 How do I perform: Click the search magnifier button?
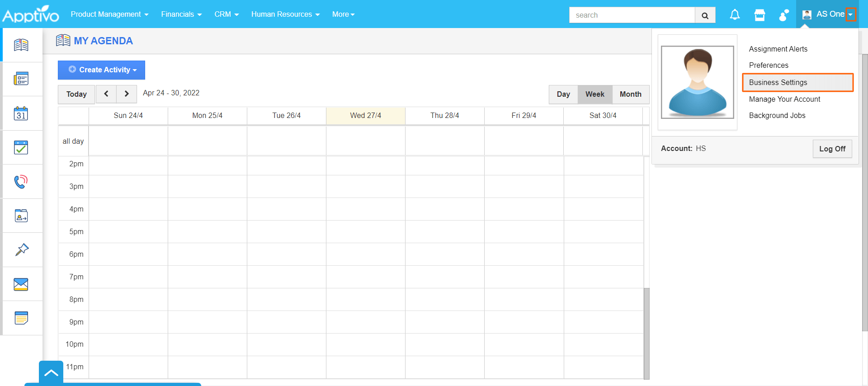pyautogui.click(x=705, y=15)
